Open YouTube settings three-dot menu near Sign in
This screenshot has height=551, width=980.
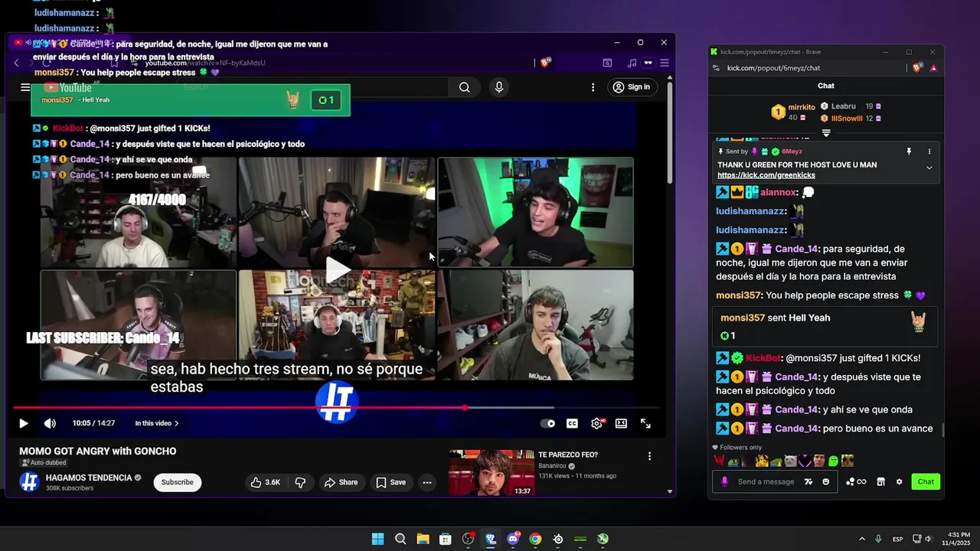click(593, 87)
